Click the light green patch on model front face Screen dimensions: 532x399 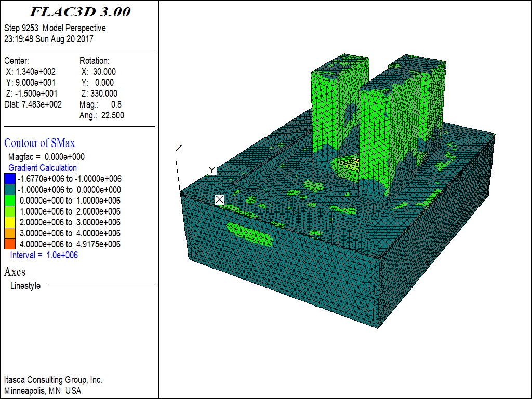(x=249, y=234)
